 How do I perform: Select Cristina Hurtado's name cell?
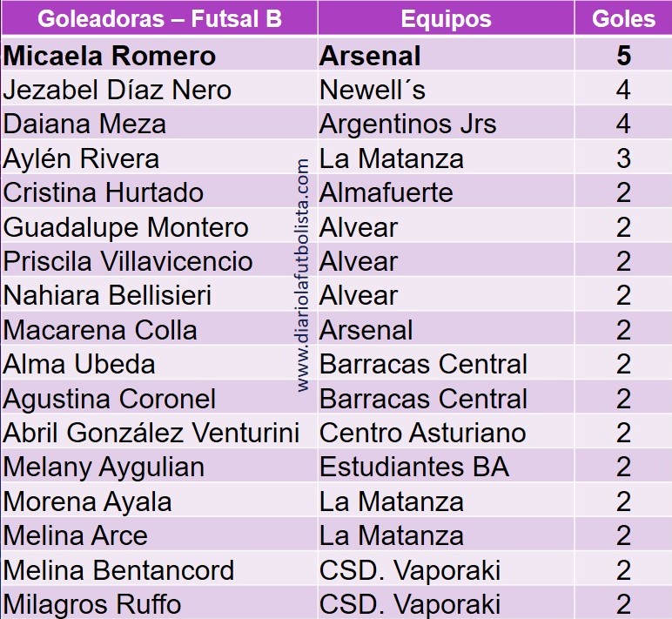click(x=104, y=192)
